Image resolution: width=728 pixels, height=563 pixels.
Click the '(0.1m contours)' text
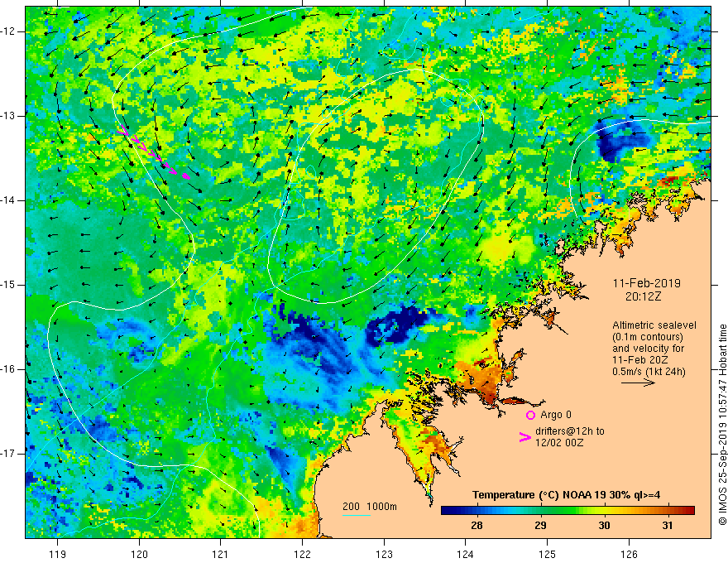[x=648, y=337]
